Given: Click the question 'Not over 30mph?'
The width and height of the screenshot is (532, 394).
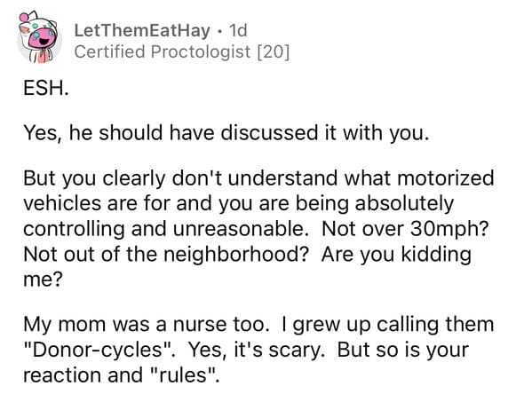Looking at the screenshot, I should pos(405,229).
